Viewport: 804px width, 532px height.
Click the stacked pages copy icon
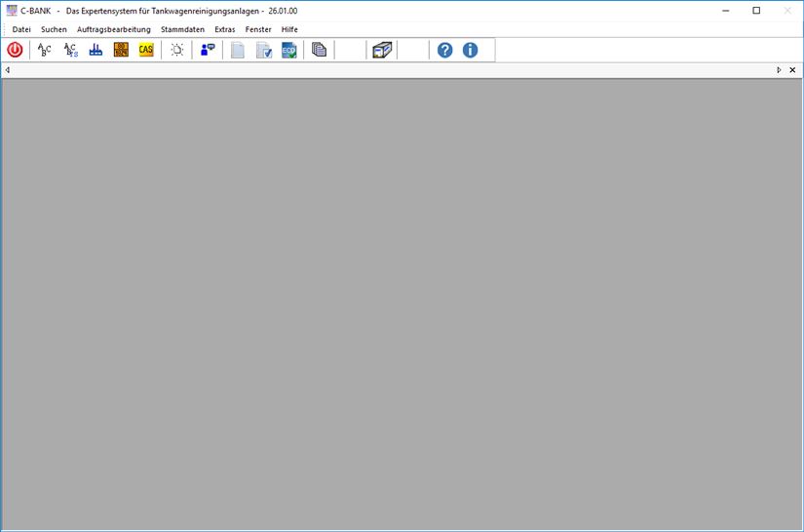pyautogui.click(x=320, y=50)
